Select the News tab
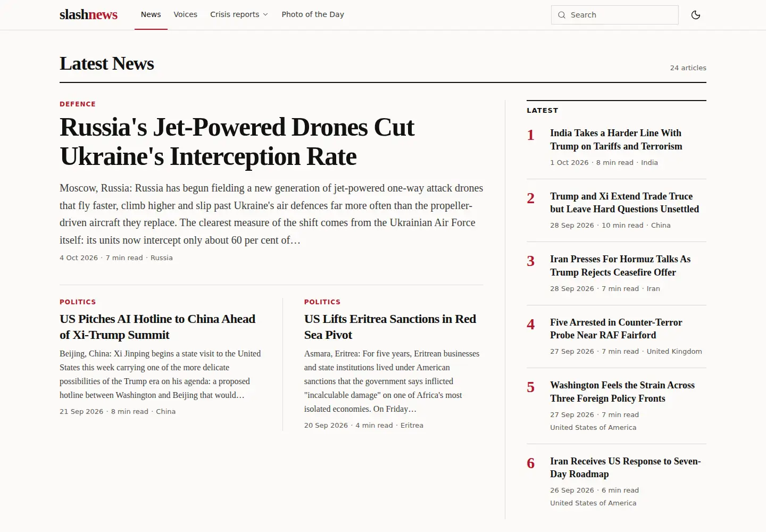Image resolution: width=766 pixels, height=532 pixels. [x=151, y=14]
